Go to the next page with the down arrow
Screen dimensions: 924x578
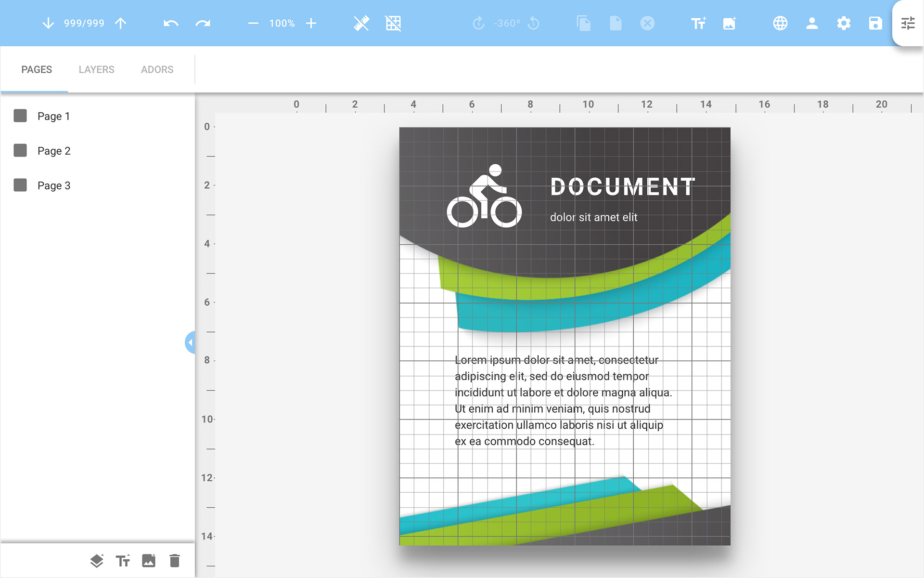48,23
